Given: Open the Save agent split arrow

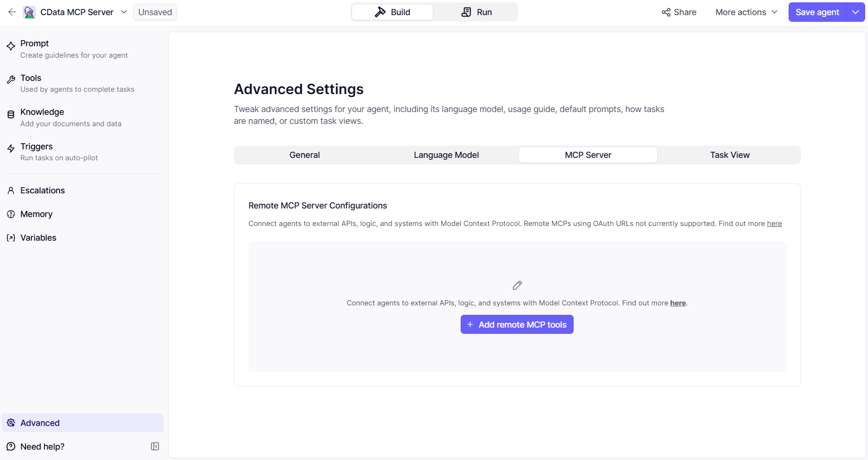Looking at the screenshot, I should 855,12.
